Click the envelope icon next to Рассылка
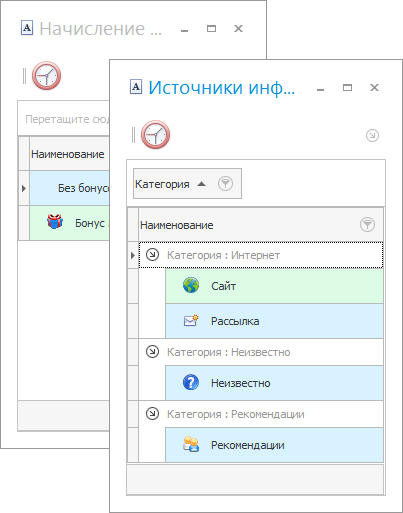 pyautogui.click(x=191, y=320)
